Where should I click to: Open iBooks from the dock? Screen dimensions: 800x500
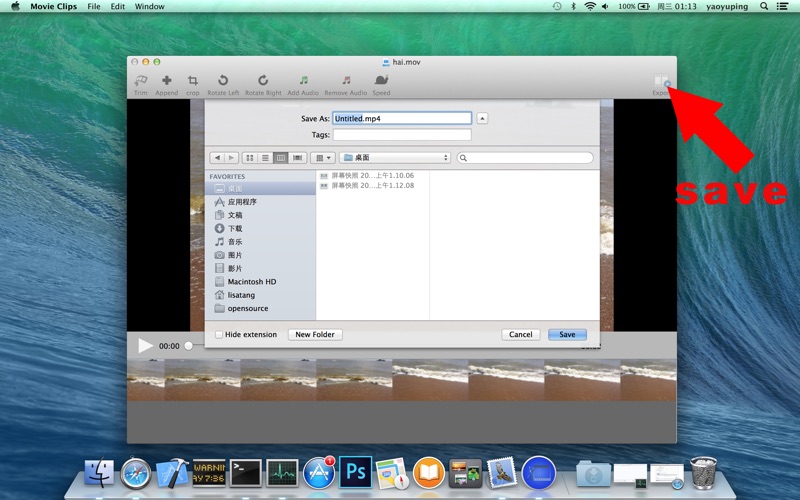(429, 473)
